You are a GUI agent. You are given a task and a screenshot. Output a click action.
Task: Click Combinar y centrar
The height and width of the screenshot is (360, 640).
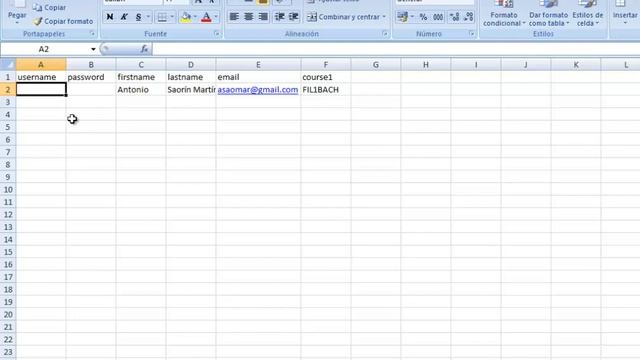coord(343,17)
